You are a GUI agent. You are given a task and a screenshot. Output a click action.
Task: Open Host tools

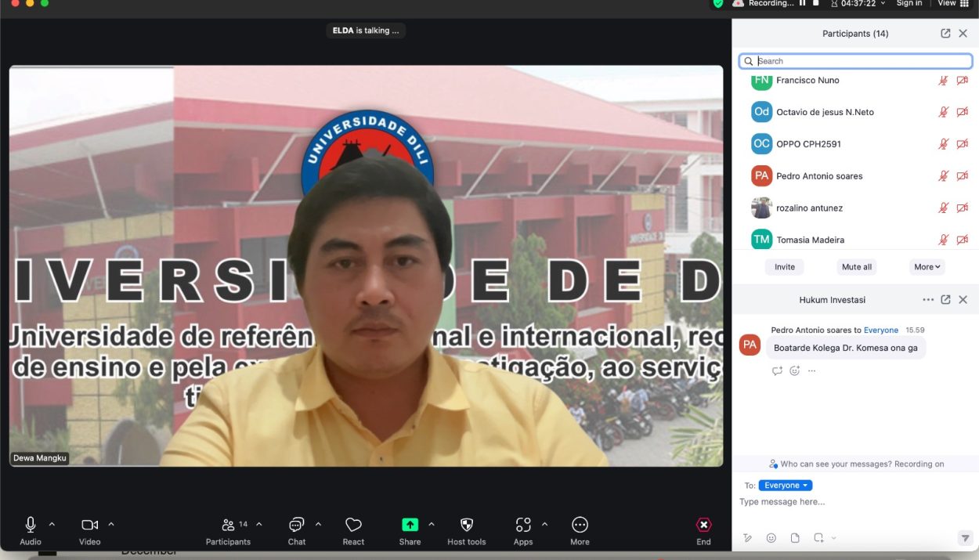click(x=466, y=530)
